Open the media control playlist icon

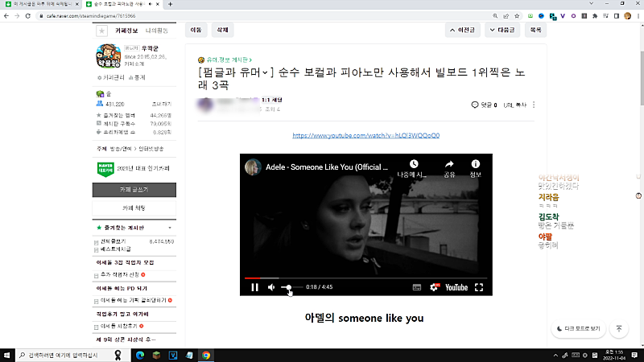click(605, 16)
